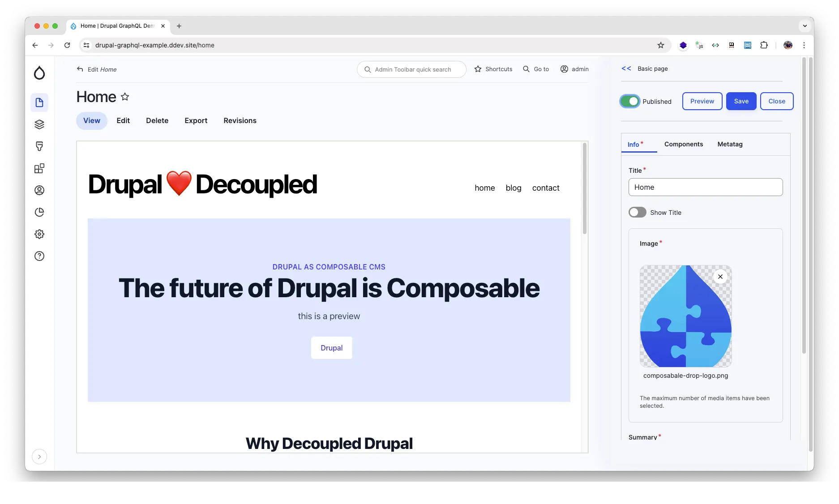Switch to the View tab
Screen dimensions: 839x504
click(x=92, y=121)
